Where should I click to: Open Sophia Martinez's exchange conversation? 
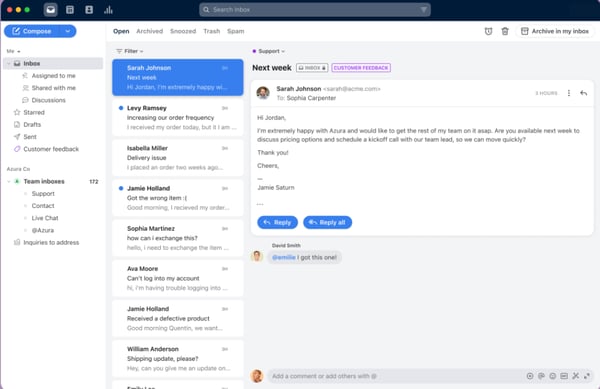point(178,238)
